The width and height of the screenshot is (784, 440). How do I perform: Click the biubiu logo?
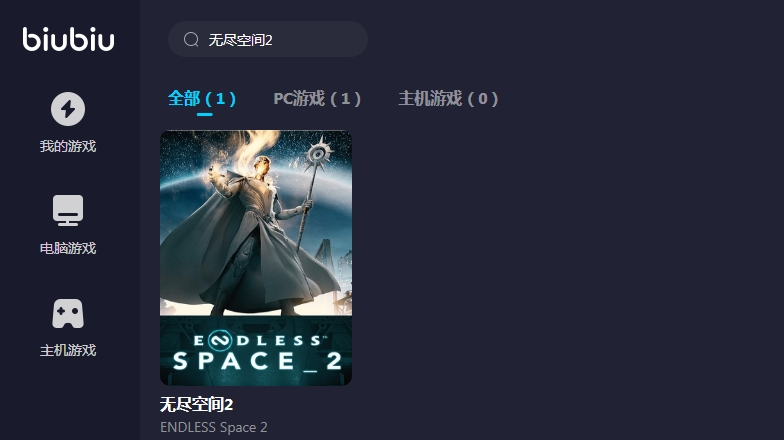click(x=68, y=39)
